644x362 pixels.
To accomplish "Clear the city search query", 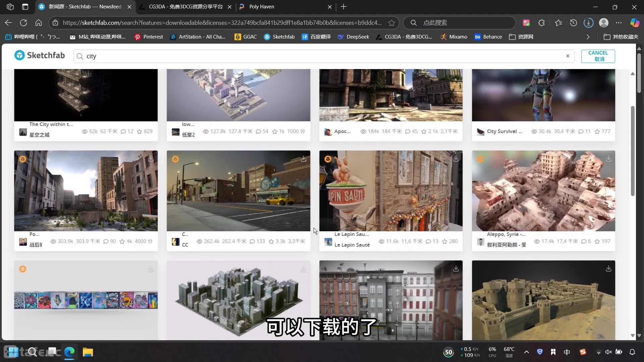I will (x=568, y=56).
